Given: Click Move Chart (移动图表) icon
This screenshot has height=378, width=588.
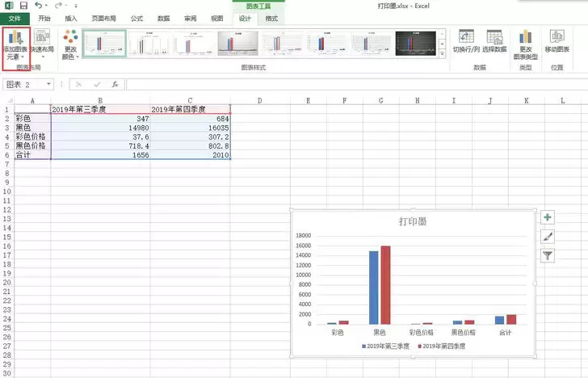Looking at the screenshot, I should click(x=556, y=42).
